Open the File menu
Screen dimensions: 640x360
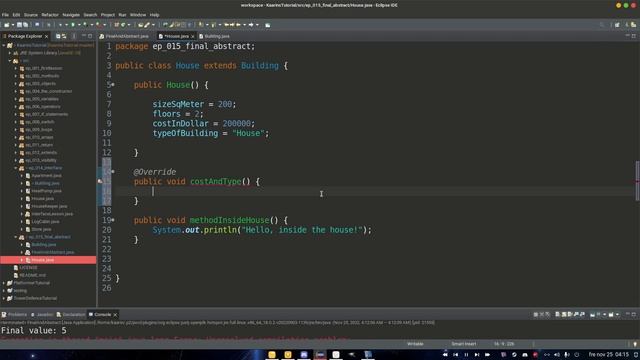coord(5,15)
